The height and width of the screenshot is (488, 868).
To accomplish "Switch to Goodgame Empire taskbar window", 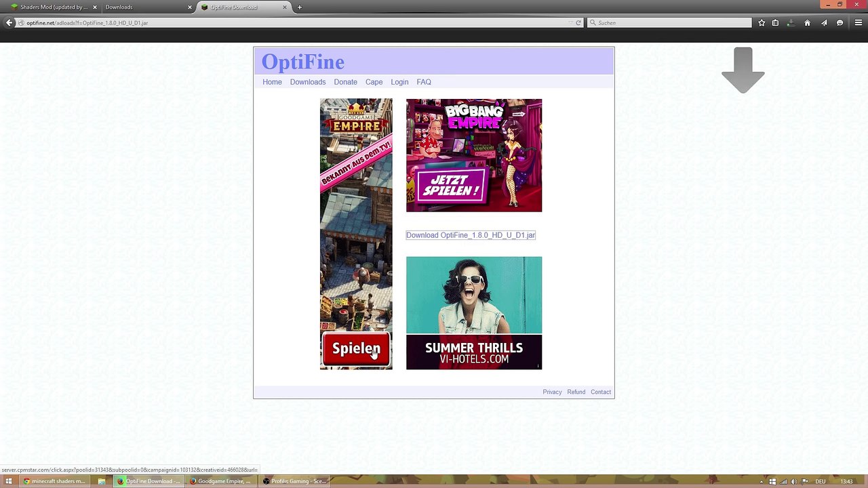I will pyautogui.click(x=220, y=481).
